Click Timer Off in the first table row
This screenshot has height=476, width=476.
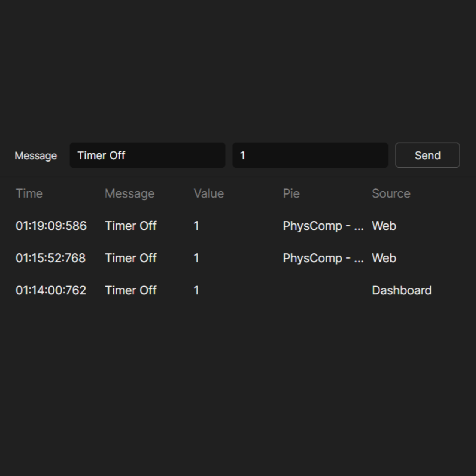pyautogui.click(x=131, y=225)
